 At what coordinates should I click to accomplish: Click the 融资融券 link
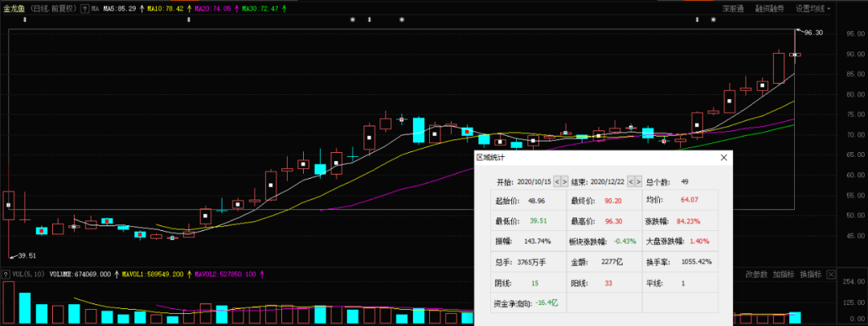pos(769,9)
